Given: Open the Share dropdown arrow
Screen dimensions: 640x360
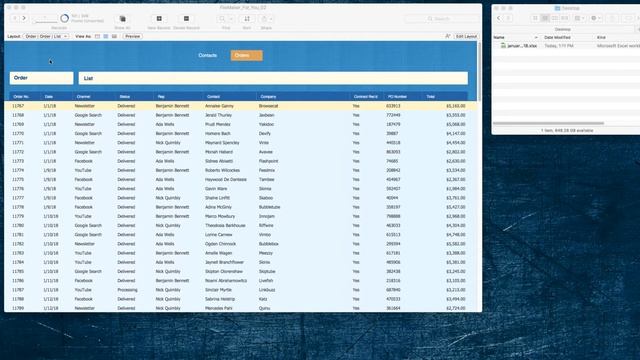Looking at the screenshot, I should point(271,19).
